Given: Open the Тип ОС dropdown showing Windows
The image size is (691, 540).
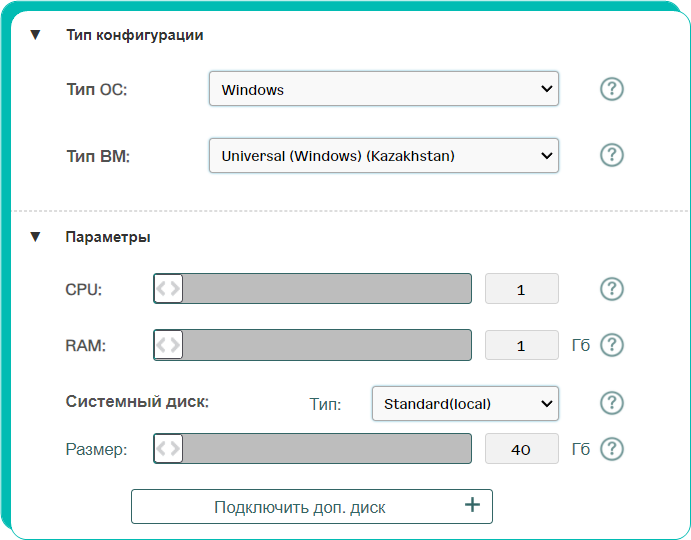Looking at the screenshot, I should point(384,89).
